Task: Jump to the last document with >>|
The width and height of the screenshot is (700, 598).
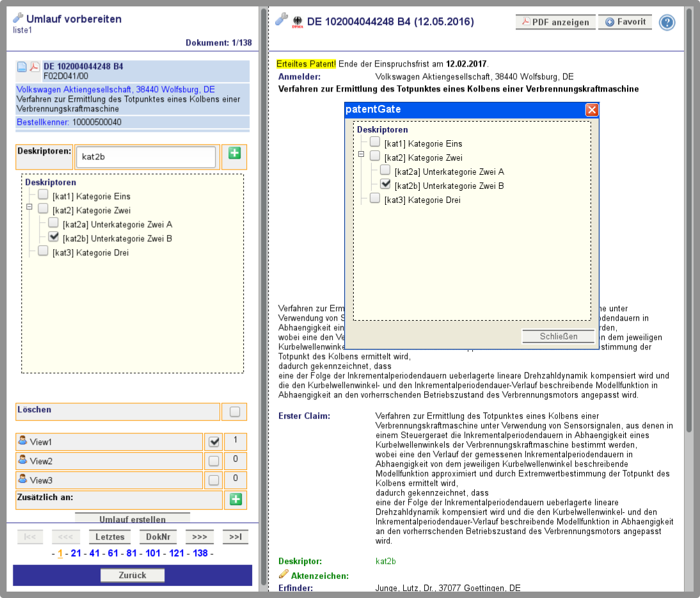Action: tap(235, 537)
